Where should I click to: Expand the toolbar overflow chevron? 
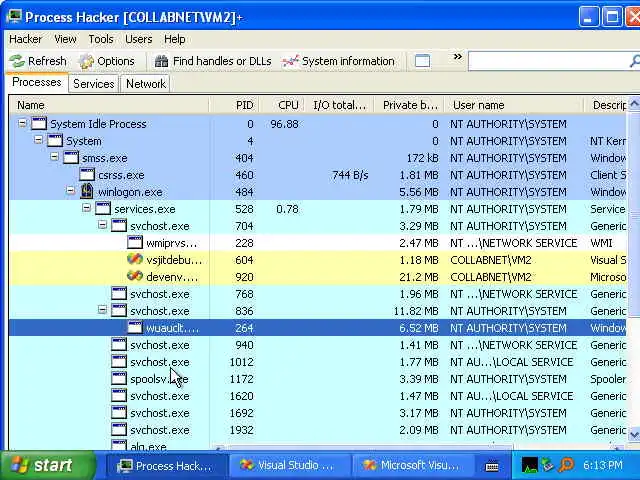458,57
